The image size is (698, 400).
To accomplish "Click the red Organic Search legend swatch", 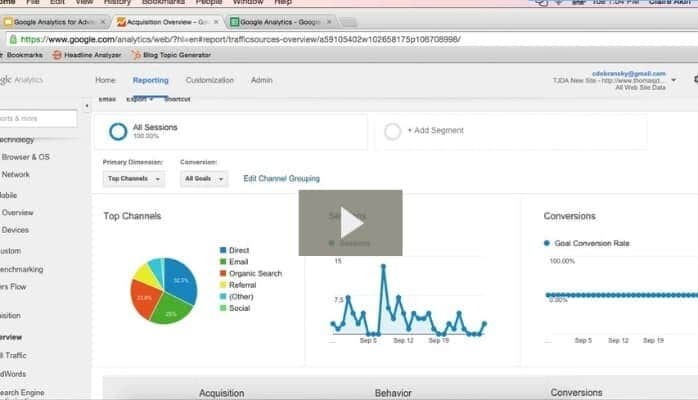I will point(223,273).
